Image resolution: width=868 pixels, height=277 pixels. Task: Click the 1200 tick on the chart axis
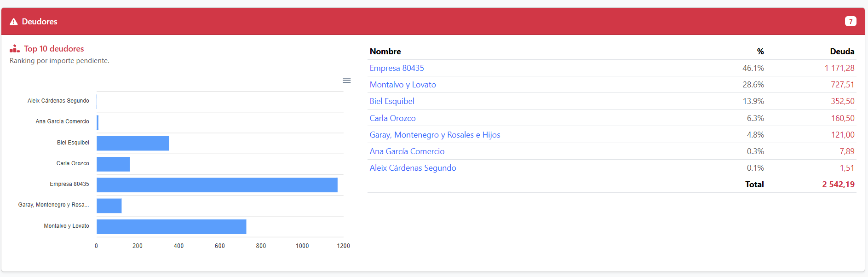[344, 246]
